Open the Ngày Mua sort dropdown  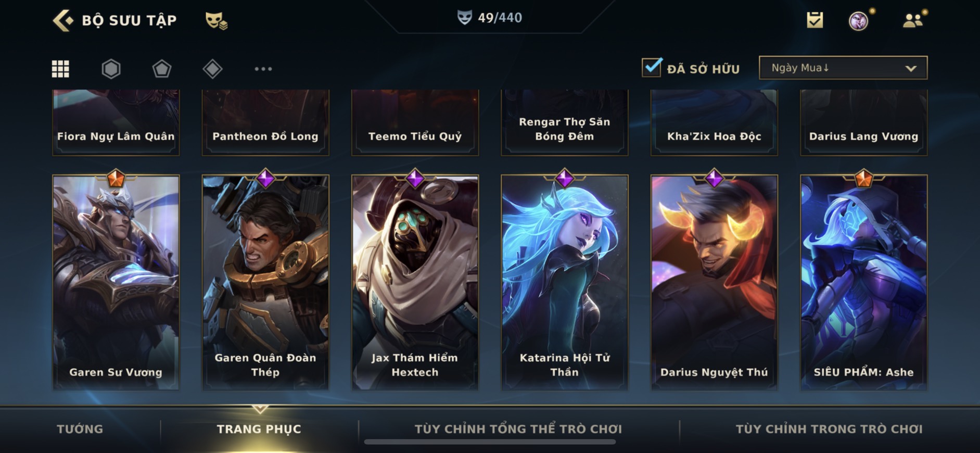tap(843, 68)
